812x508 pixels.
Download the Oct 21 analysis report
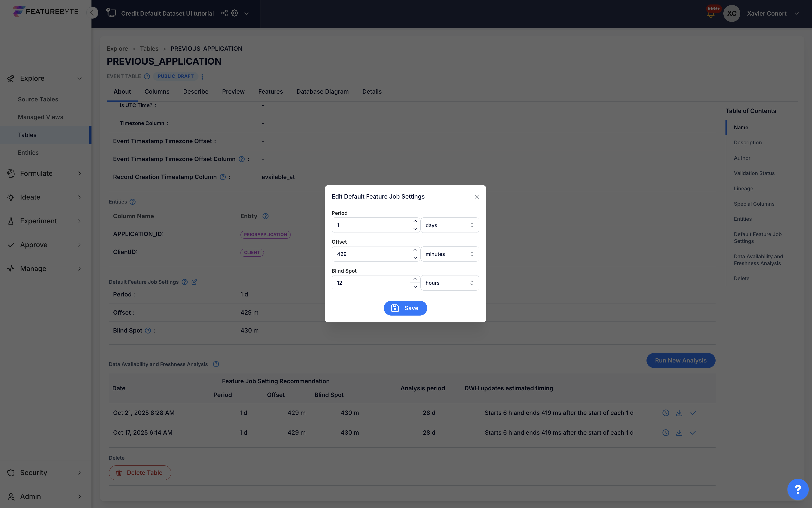679,413
